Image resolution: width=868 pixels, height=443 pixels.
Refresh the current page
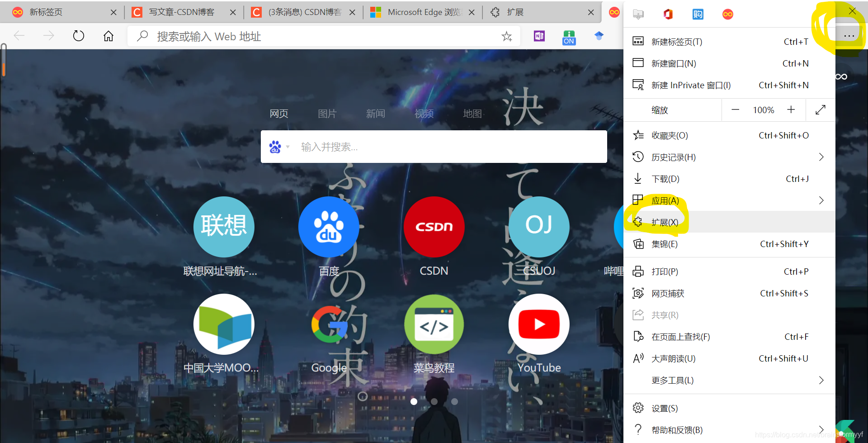click(x=79, y=36)
